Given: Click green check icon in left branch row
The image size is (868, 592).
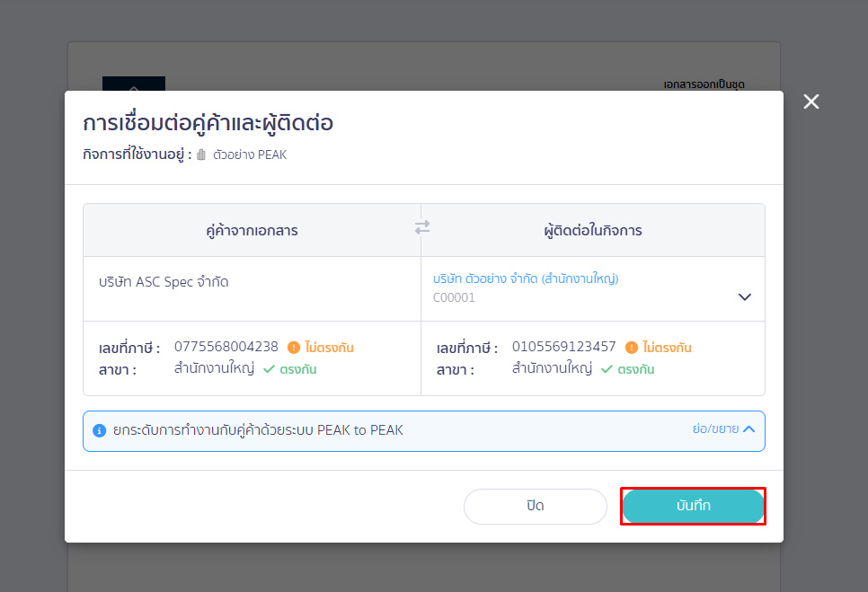Looking at the screenshot, I should coord(269,369).
